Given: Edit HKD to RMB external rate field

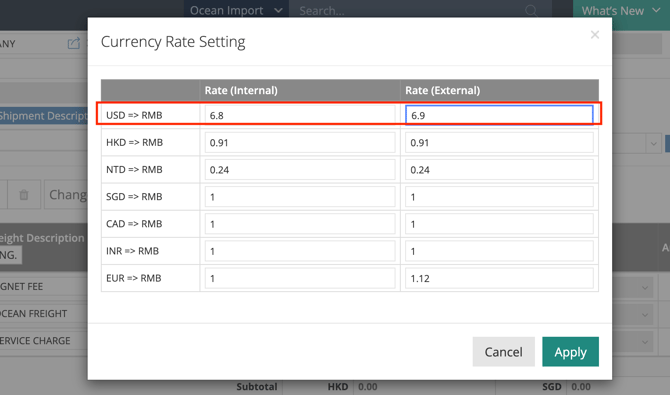Looking at the screenshot, I should pyautogui.click(x=499, y=142).
